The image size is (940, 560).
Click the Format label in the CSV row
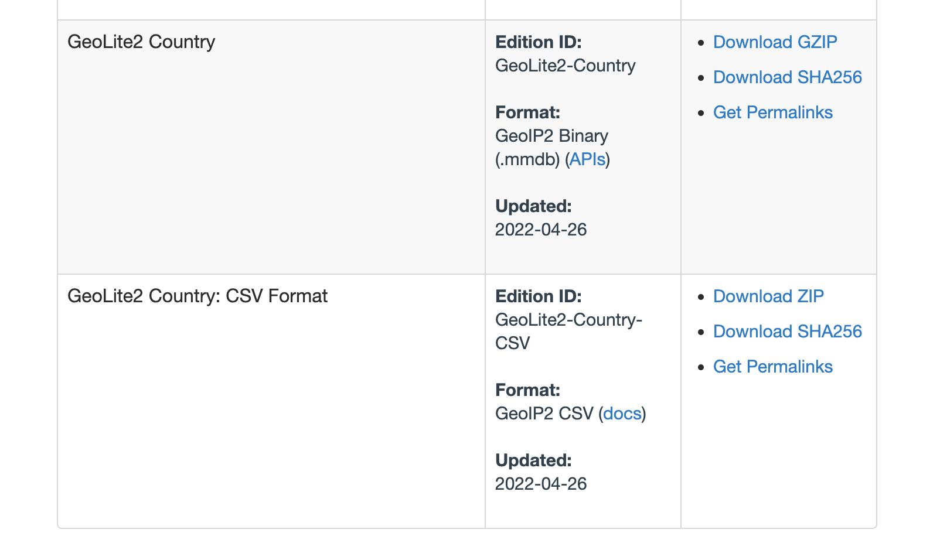(527, 390)
